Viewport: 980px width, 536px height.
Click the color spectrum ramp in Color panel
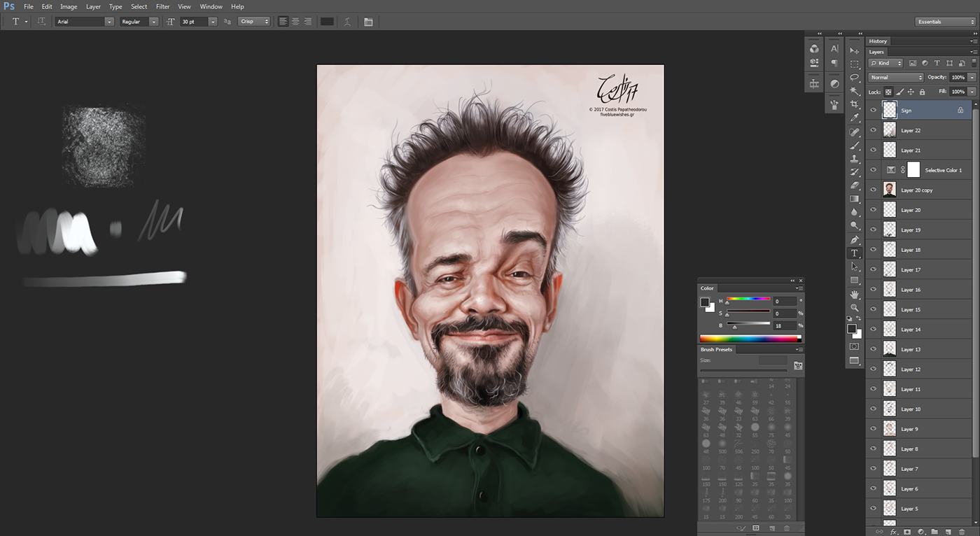pyautogui.click(x=750, y=339)
